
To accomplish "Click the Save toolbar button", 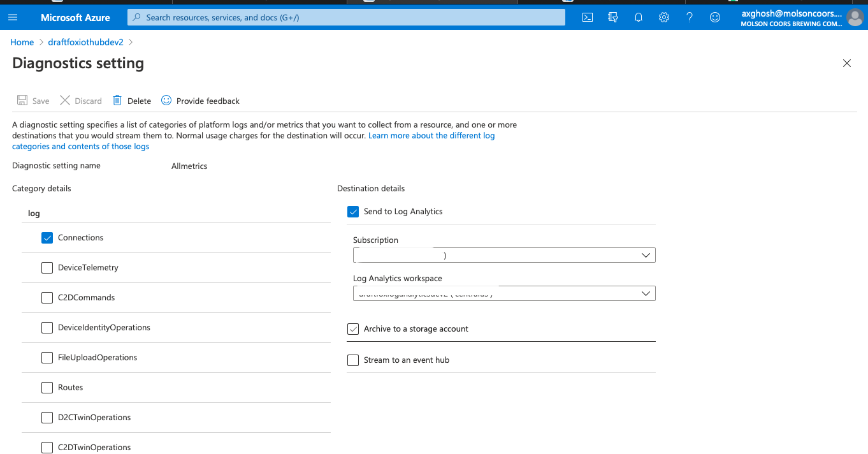I will tap(33, 101).
